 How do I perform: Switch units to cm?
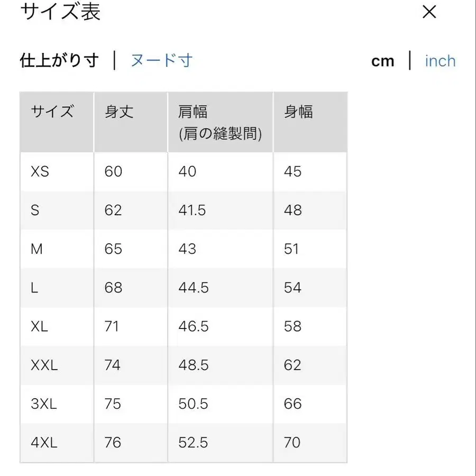[383, 61]
